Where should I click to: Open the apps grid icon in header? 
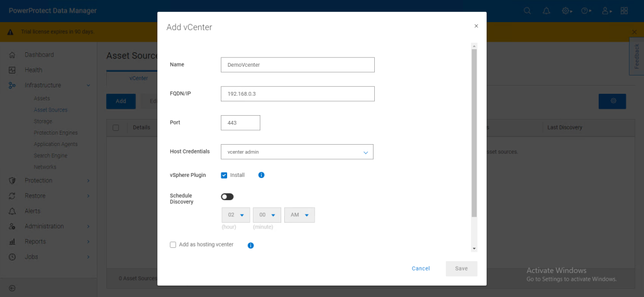(x=624, y=11)
